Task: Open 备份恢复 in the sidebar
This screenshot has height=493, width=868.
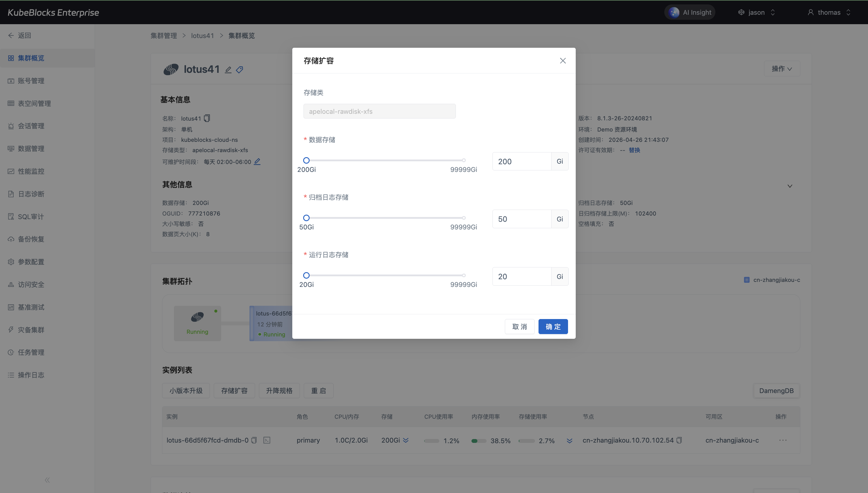Action: (31, 239)
